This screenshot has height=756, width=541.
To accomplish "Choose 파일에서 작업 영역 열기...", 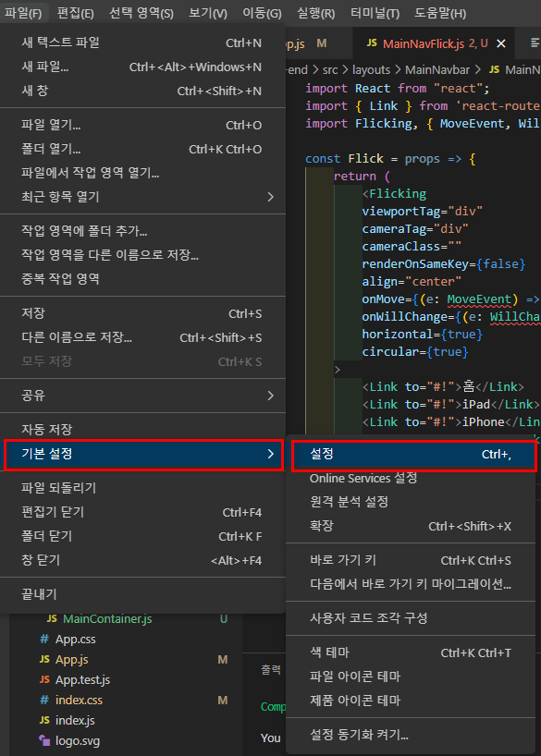I will click(142, 173).
